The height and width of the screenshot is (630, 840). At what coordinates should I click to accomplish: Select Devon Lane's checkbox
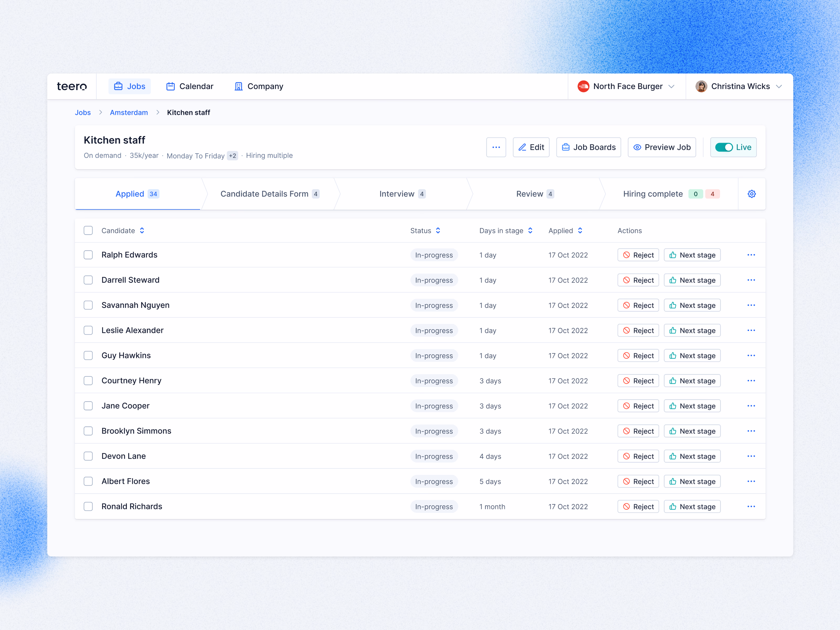(88, 456)
